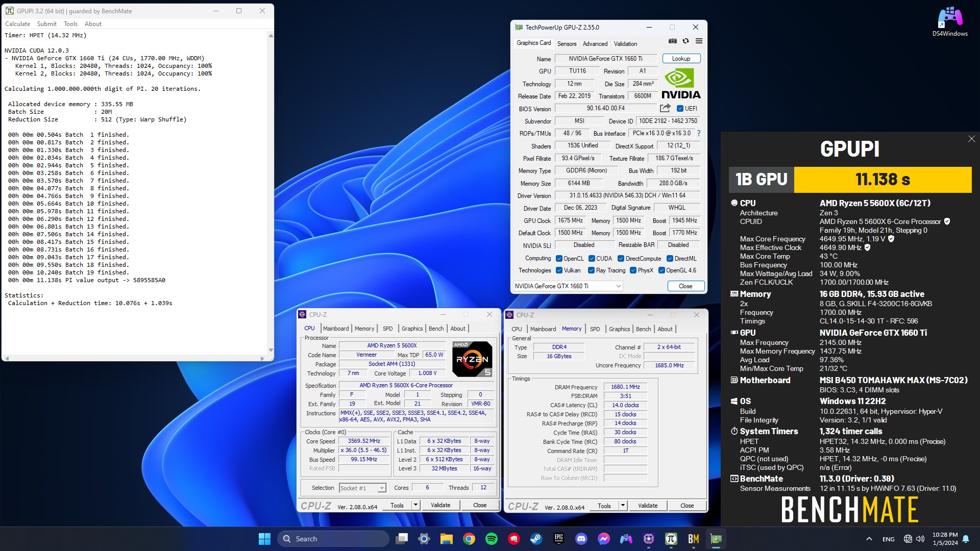This screenshot has width=980, height=551.
Task: Switch to the Validation tab in GPU-Z
Action: [625, 44]
